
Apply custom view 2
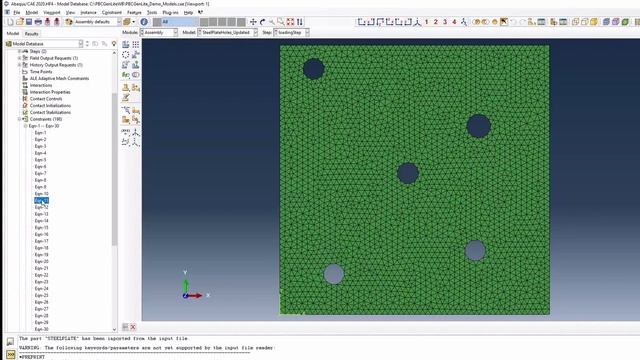click(x=436, y=22)
